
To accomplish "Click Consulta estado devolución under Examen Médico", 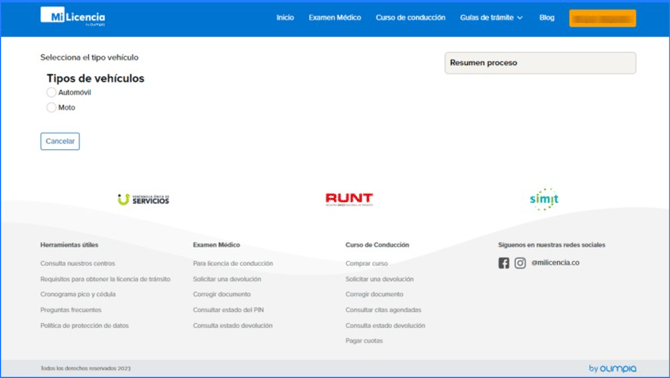I will [x=232, y=325].
